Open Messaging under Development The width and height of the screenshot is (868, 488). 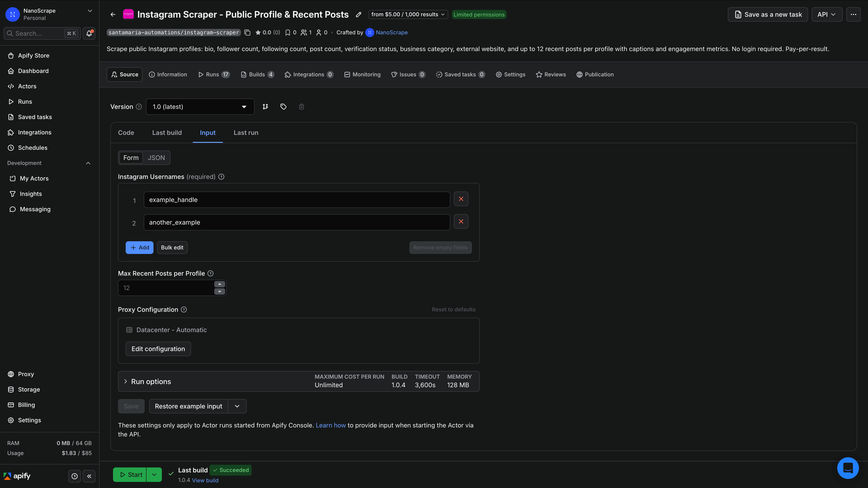pyautogui.click(x=50, y=209)
